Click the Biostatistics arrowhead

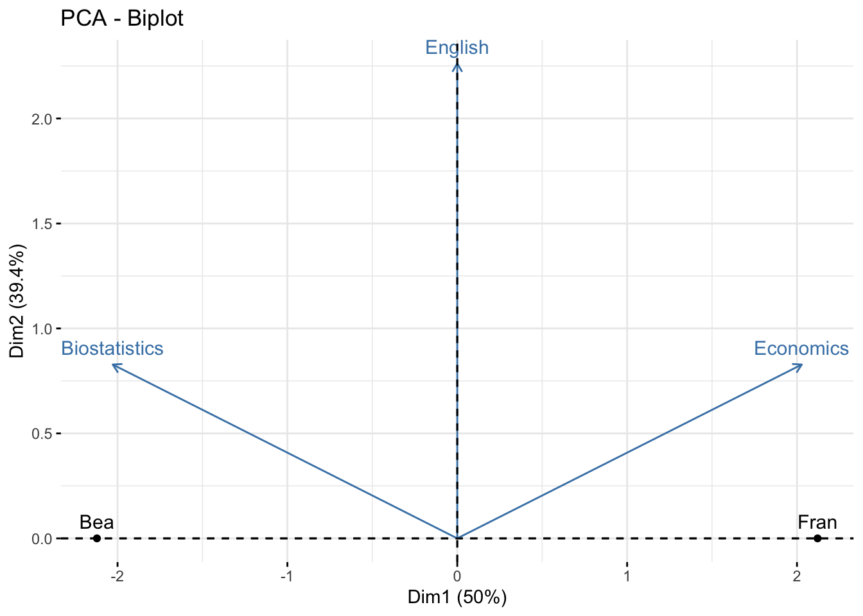click(x=114, y=365)
